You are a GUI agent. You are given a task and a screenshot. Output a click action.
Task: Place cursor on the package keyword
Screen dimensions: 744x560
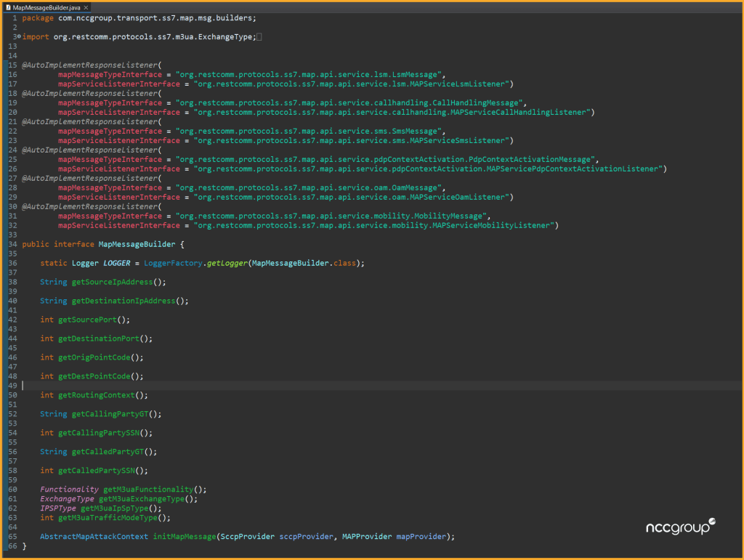pos(38,17)
